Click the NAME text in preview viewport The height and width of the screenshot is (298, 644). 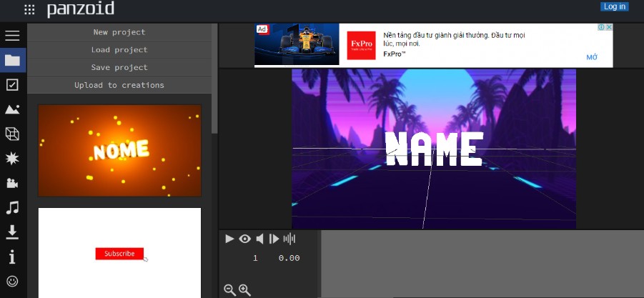tap(435, 149)
